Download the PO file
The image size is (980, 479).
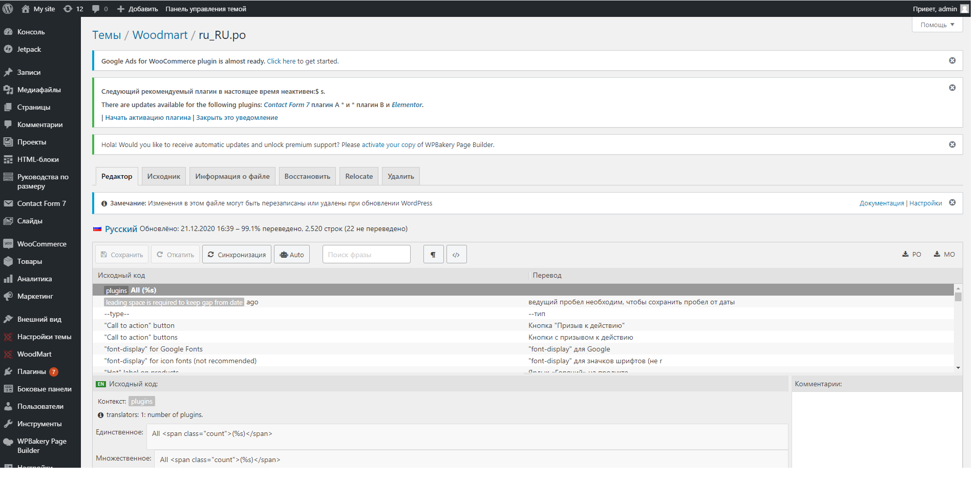click(911, 255)
